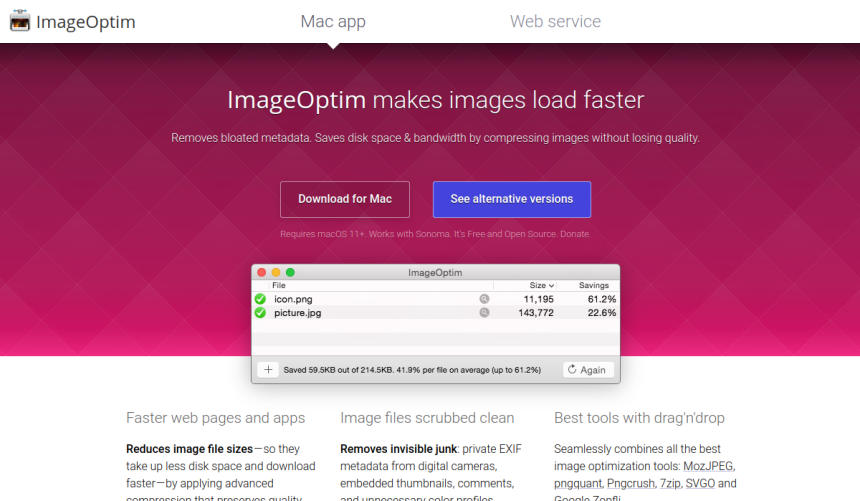This screenshot has width=860, height=501.
Task: Click the 61.2% savings value
Action: [602, 299]
